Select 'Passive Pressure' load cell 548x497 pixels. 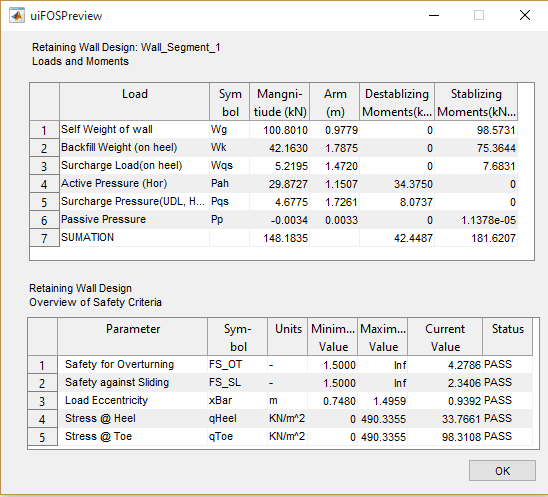[135, 220]
